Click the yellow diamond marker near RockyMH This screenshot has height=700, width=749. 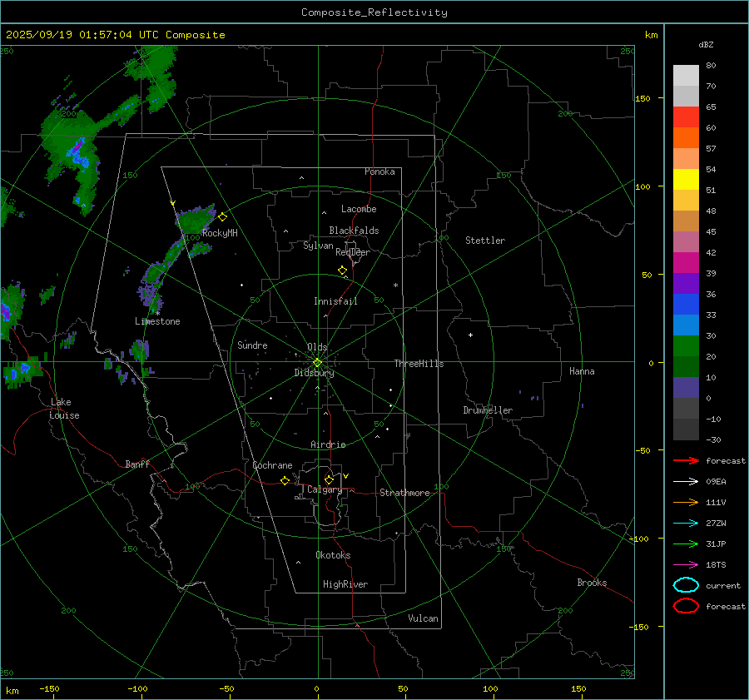(x=222, y=216)
